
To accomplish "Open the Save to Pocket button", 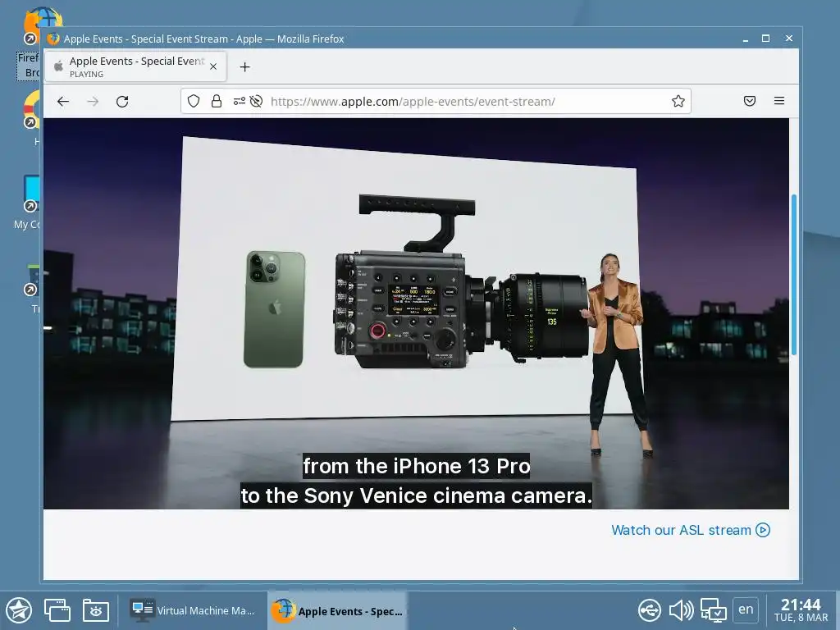I will [750, 101].
